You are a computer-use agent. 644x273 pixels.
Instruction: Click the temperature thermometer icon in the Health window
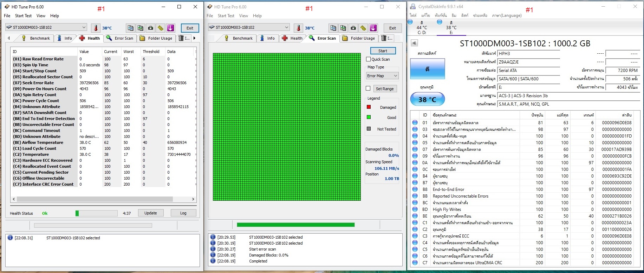coord(96,28)
